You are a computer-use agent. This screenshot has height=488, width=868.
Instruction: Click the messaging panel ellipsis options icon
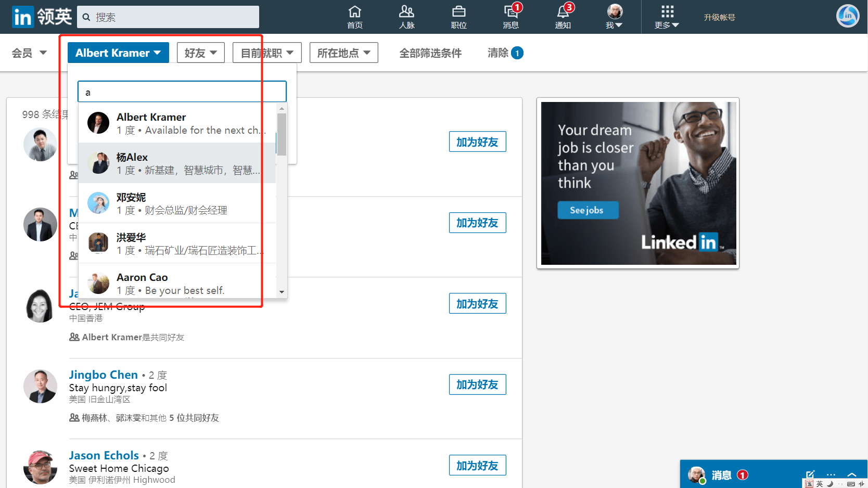click(x=831, y=474)
